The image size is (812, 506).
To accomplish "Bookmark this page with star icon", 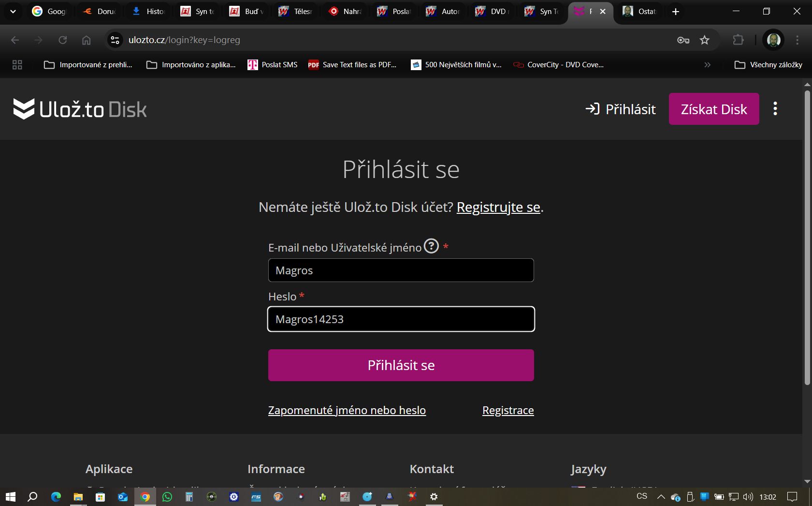I will pos(705,40).
